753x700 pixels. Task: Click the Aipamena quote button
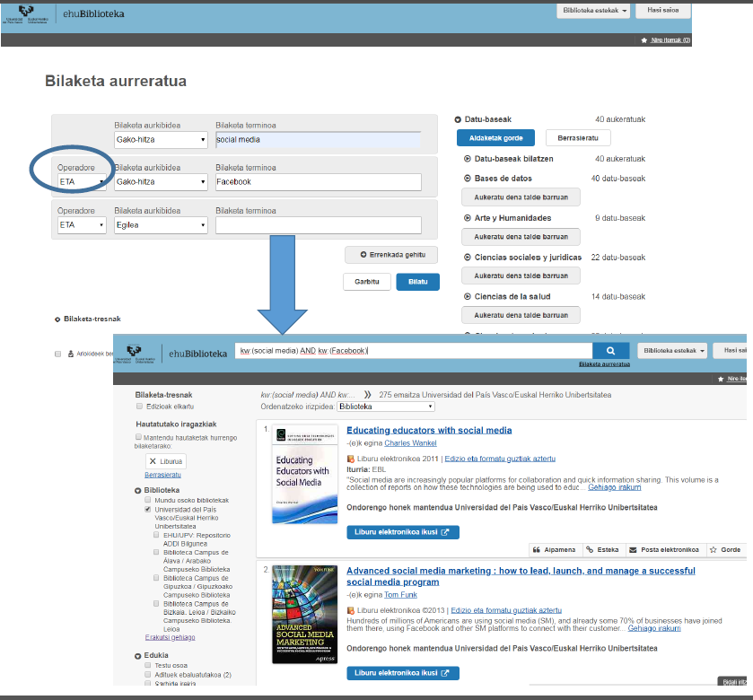click(554, 549)
